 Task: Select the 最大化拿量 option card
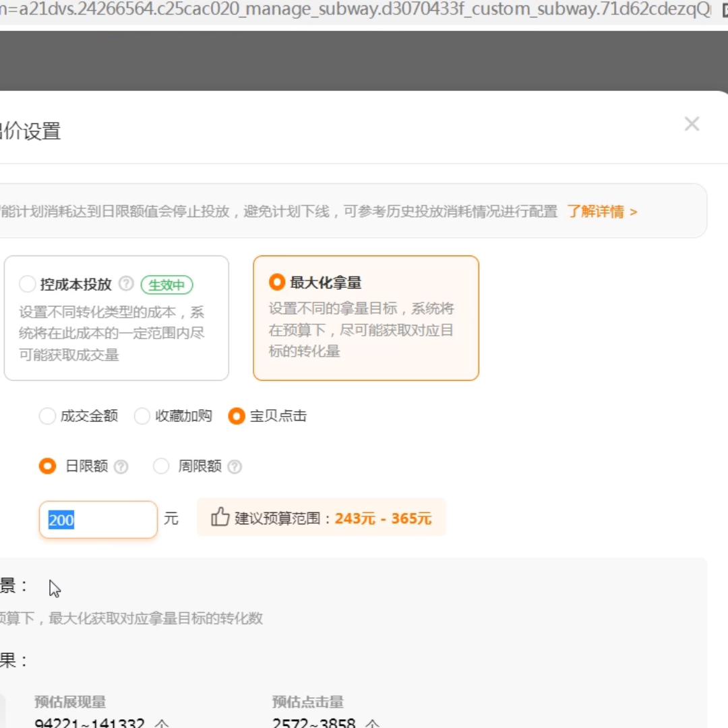[366, 317]
